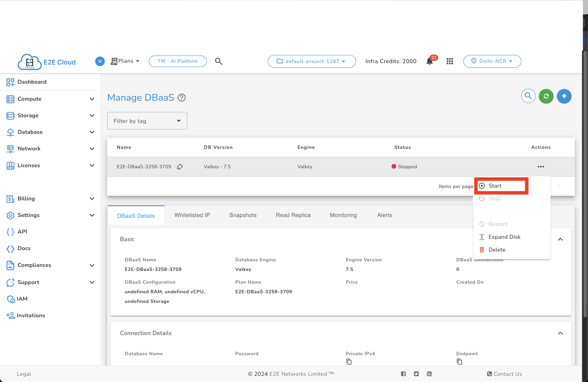
Task: Click the Engine column header
Action: [306, 147]
